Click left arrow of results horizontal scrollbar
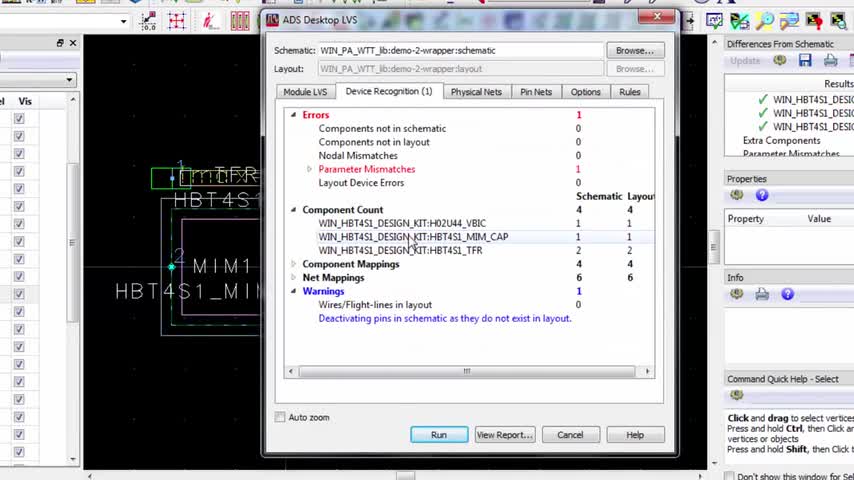 [x=291, y=371]
